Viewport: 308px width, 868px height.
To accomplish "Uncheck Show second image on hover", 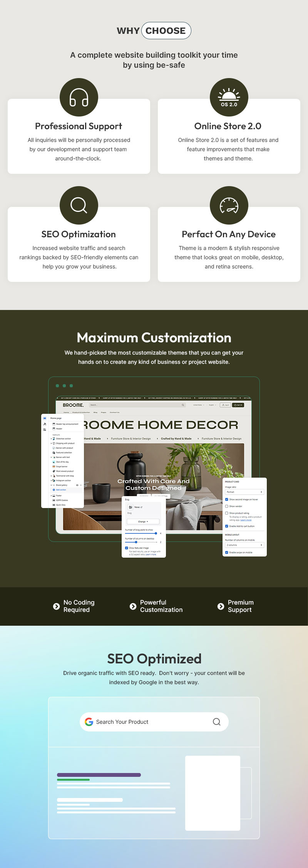I will [x=227, y=500].
